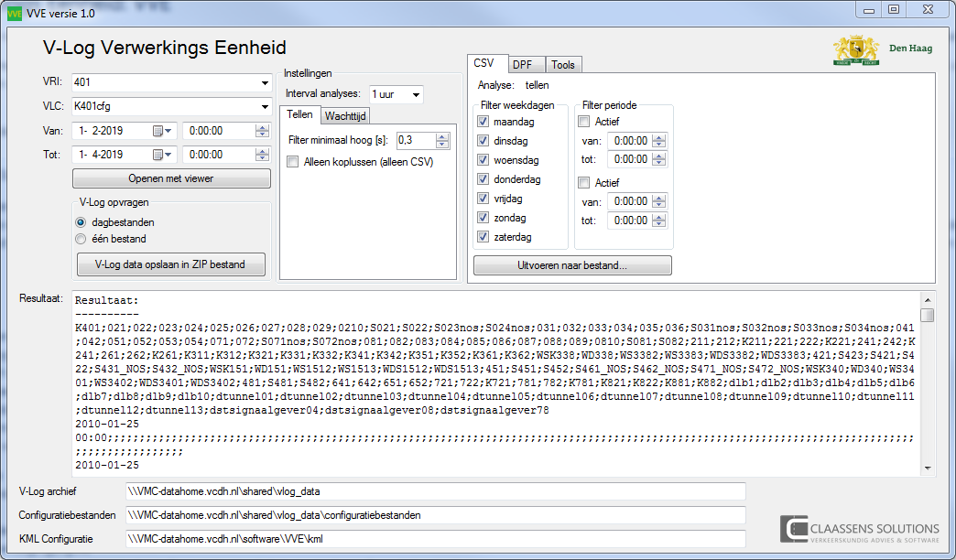Toggle the vrijdag checkbox

pos(483,199)
